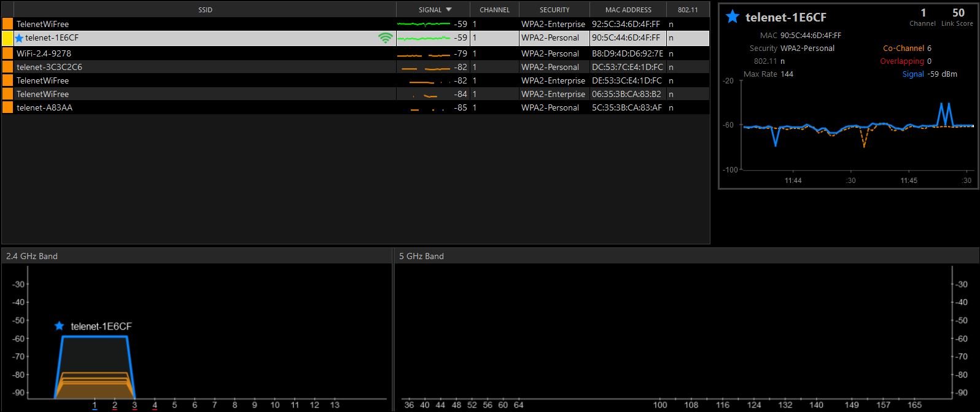The height and width of the screenshot is (412, 980).
Task: Click channel 3 marker on 2.4 GHz axis
Action: pyautogui.click(x=134, y=405)
